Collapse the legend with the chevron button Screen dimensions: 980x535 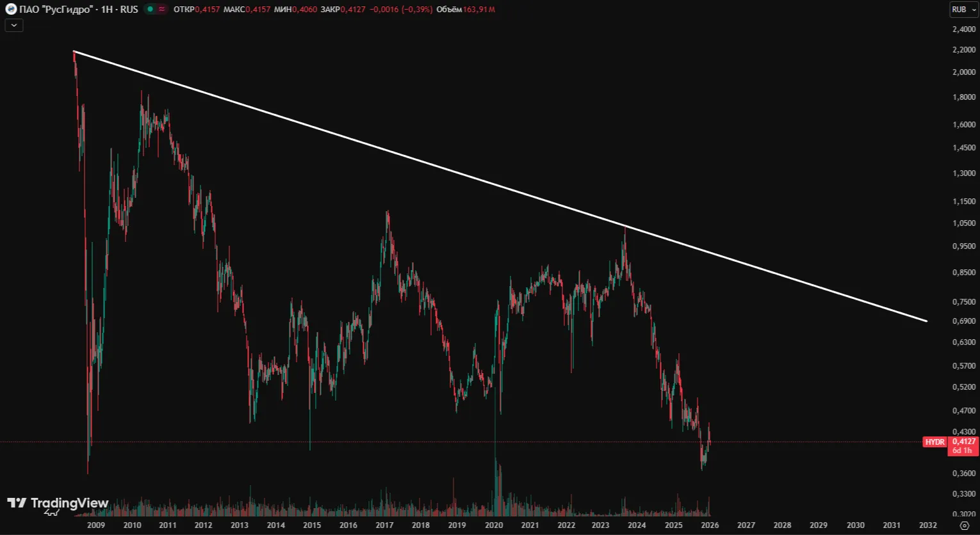coord(13,26)
